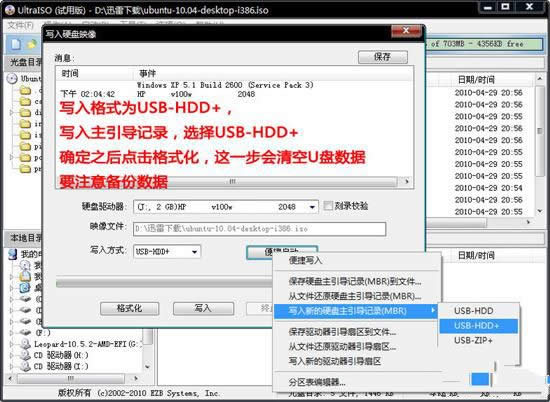
Task: Click the Leopard-10.5.2-AMD-EFI drive icon
Action: click(25, 344)
